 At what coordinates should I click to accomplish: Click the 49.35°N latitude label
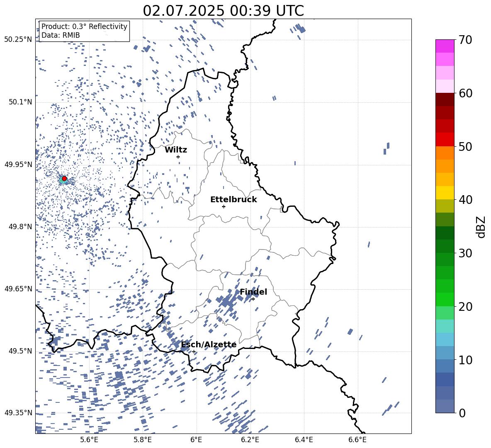pyautogui.click(x=18, y=413)
